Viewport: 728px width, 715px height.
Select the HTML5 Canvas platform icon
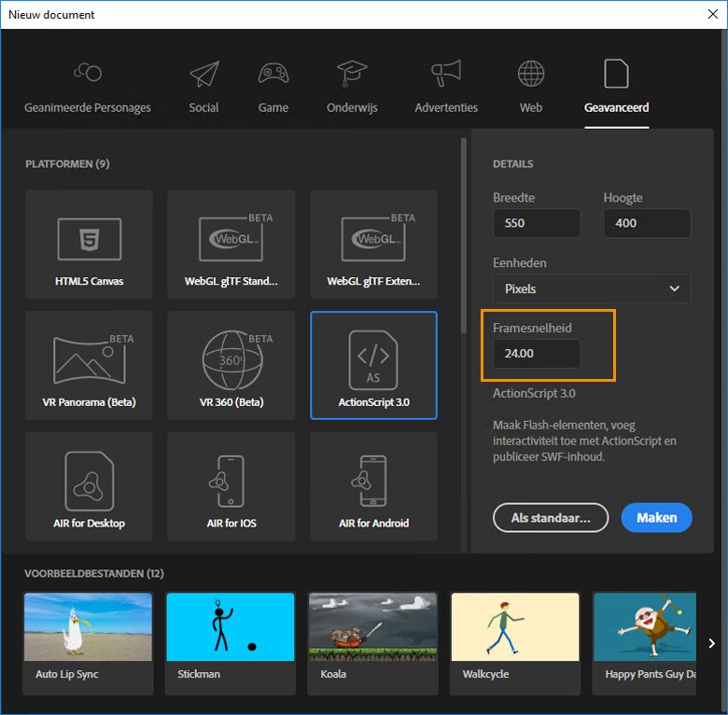(x=90, y=245)
